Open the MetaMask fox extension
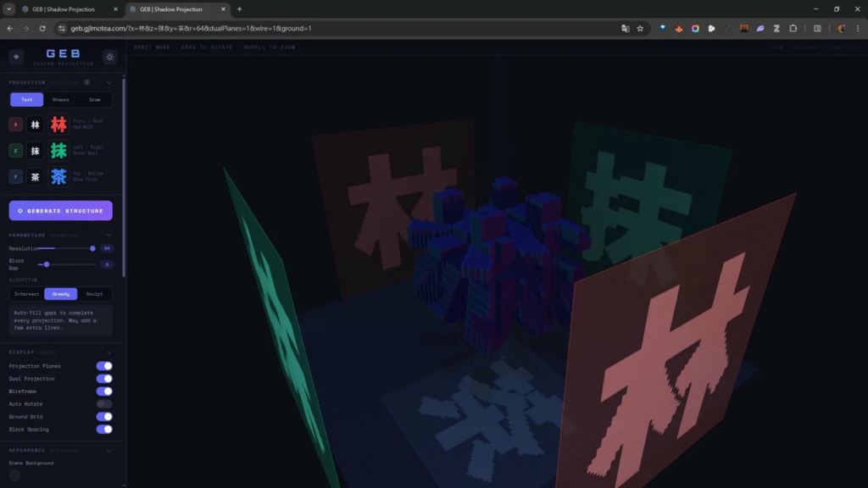This screenshot has width=868, height=488. tap(679, 28)
